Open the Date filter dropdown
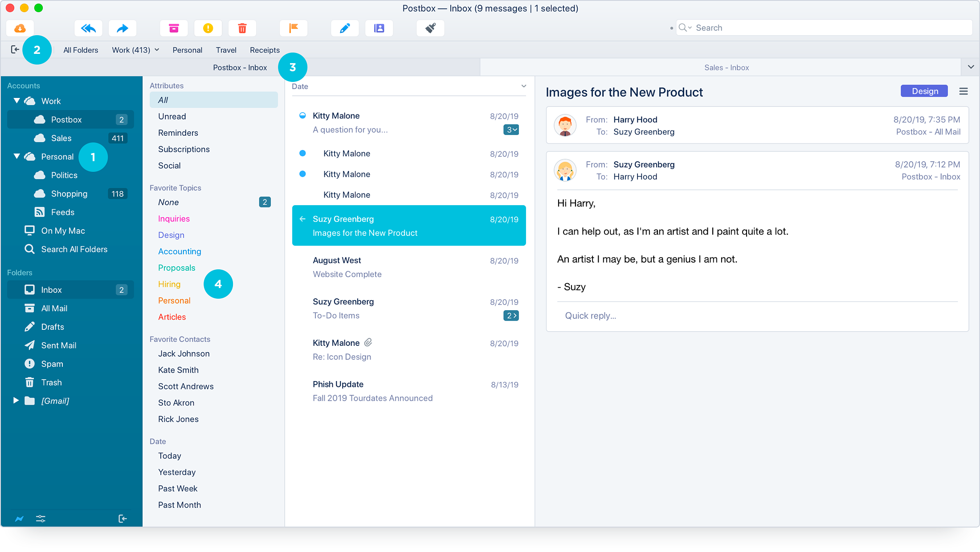 (x=524, y=86)
